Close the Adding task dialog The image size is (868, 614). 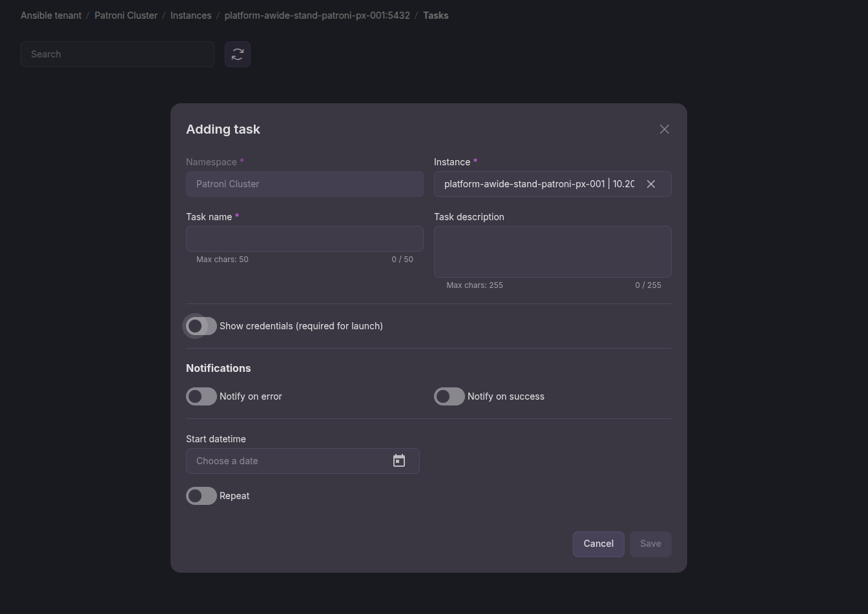pos(664,128)
